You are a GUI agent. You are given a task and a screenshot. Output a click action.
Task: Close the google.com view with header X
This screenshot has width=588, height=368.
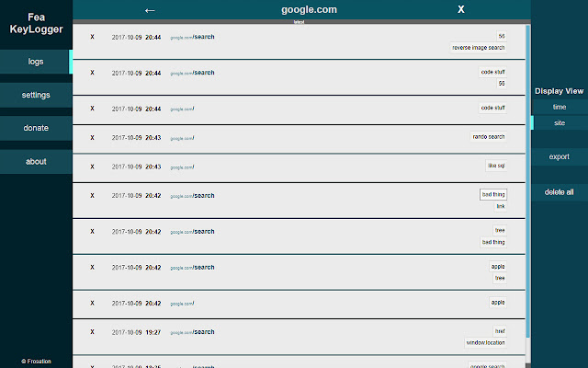(x=460, y=10)
